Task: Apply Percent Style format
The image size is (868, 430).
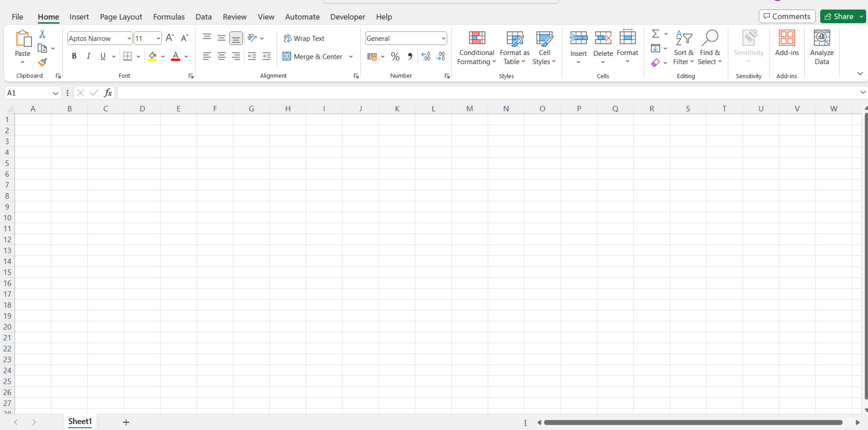Action: pyautogui.click(x=395, y=57)
